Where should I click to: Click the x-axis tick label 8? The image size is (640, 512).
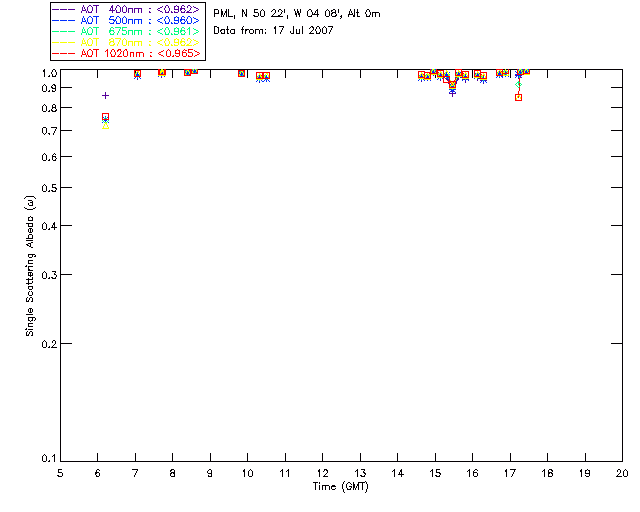(x=173, y=473)
